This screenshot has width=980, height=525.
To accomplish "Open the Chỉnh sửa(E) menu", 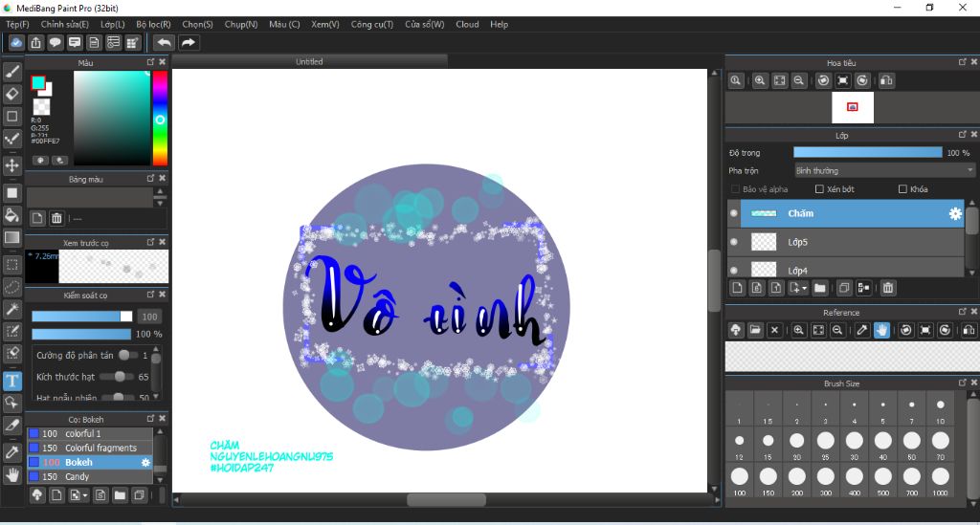I will click(x=65, y=24).
